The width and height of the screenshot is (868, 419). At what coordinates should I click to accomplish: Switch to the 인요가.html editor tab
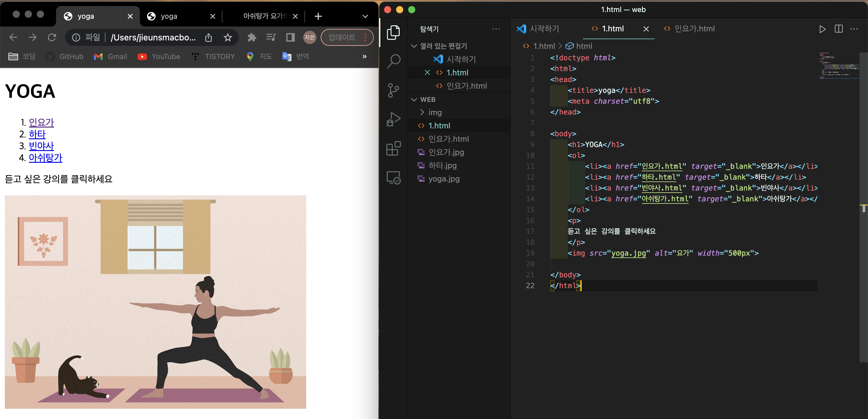694,29
